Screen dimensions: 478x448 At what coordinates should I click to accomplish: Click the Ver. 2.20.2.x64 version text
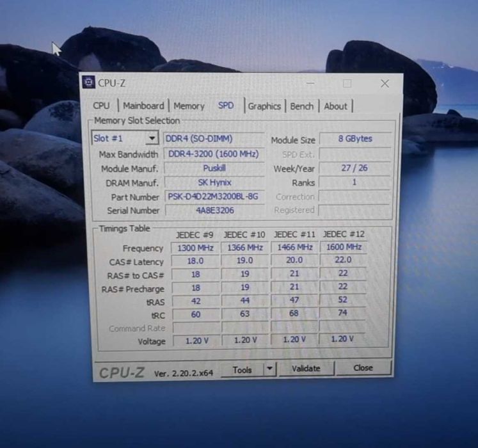184,373
